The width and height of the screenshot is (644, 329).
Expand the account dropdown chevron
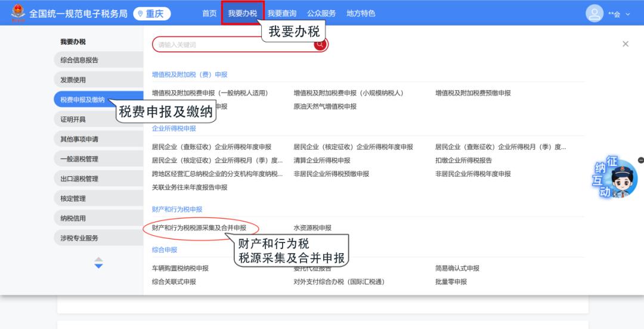coord(627,14)
